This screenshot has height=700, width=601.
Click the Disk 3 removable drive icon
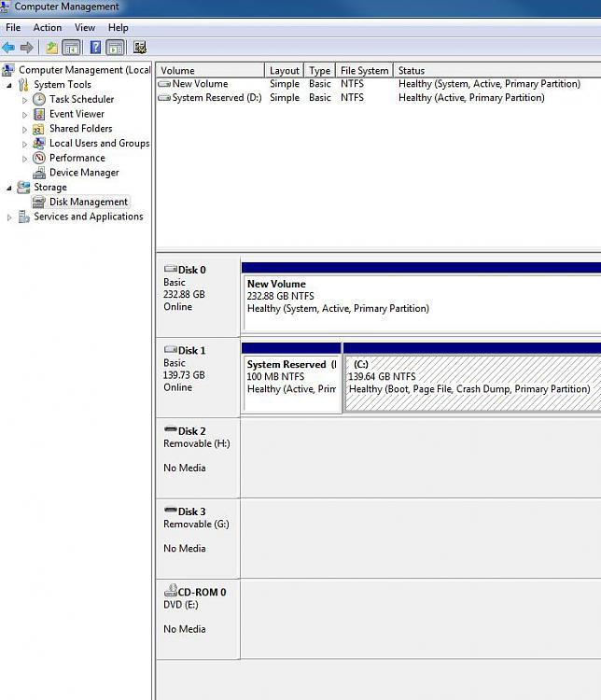[x=171, y=510]
